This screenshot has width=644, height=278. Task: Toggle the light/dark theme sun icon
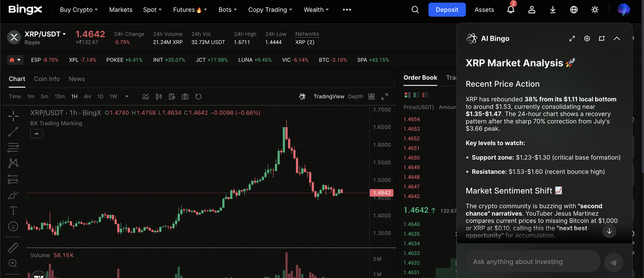[595, 10]
